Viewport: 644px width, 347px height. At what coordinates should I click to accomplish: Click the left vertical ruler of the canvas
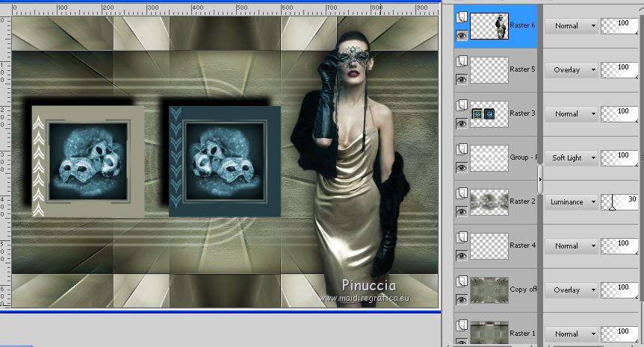click(x=5, y=162)
